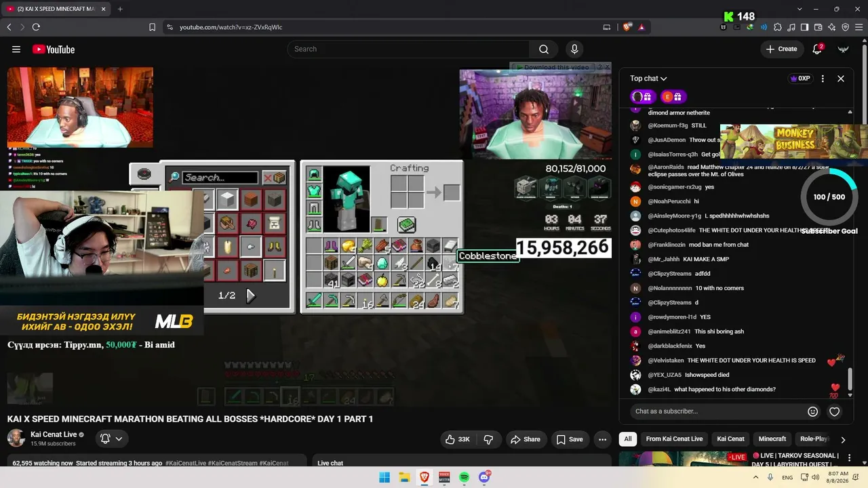
Task: Open the Brave Shields lion icon
Action: [627, 27]
